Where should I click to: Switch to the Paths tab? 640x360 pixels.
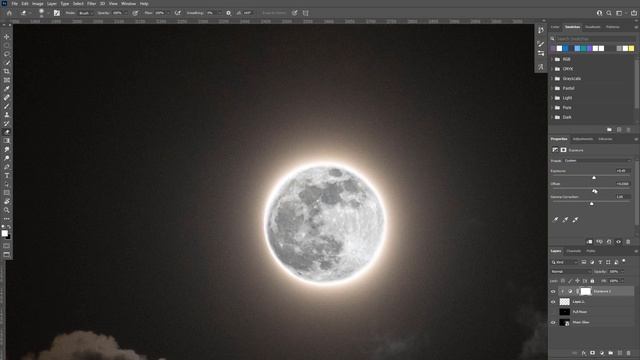click(x=591, y=251)
